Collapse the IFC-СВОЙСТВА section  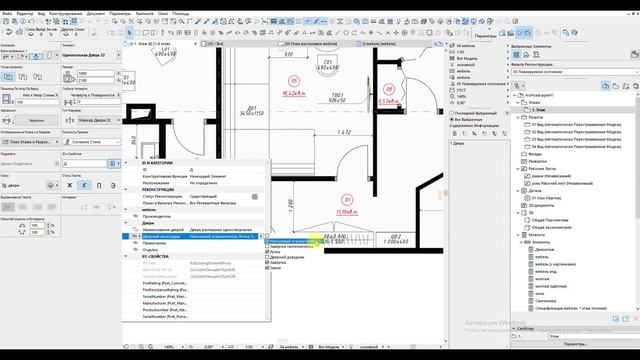coord(126,256)
